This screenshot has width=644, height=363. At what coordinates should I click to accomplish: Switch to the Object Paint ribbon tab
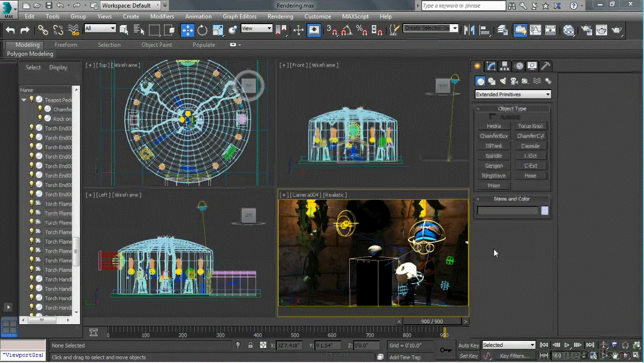(156, 45)
